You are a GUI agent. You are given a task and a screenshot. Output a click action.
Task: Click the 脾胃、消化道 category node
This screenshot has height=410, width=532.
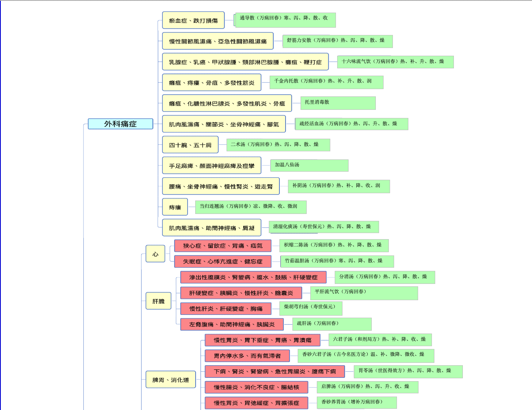click(170, 379)
